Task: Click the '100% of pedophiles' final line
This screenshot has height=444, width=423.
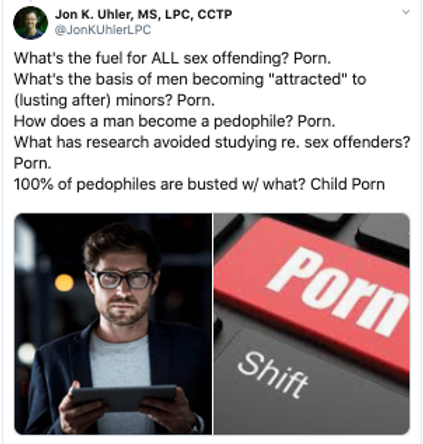Action: click(199, 184)
